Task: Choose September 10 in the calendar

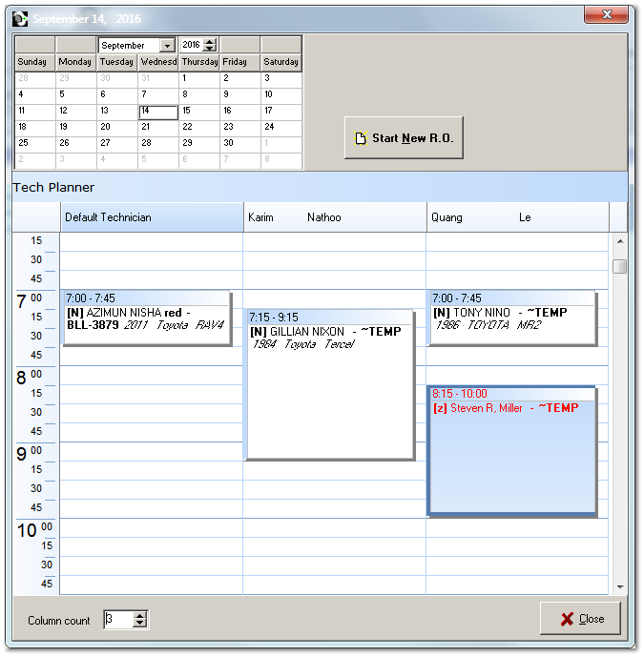Action: (x=280, y=95)
